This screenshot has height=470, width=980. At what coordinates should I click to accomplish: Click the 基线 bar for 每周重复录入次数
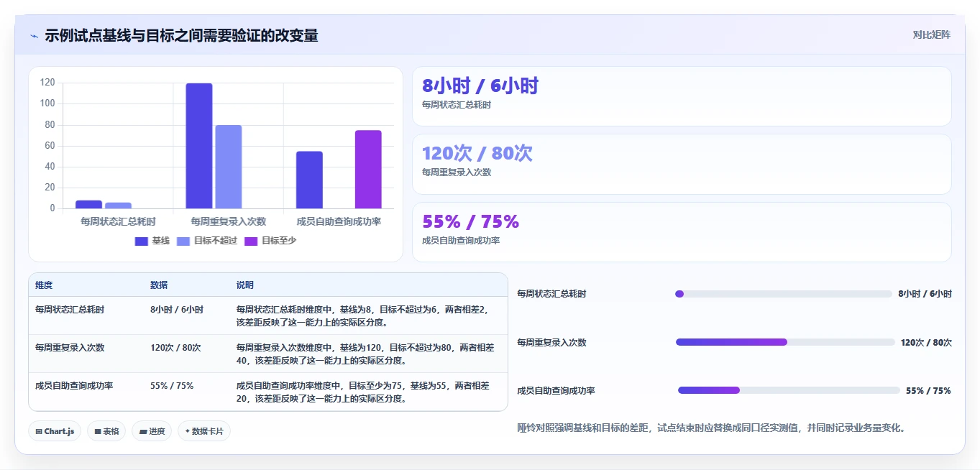click(x=199, y=146)
